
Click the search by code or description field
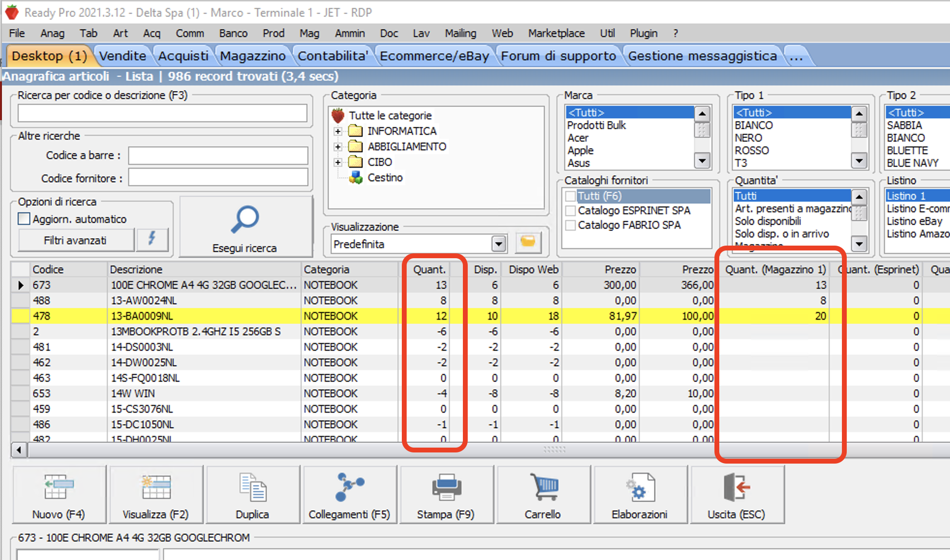tap(162, 113)
